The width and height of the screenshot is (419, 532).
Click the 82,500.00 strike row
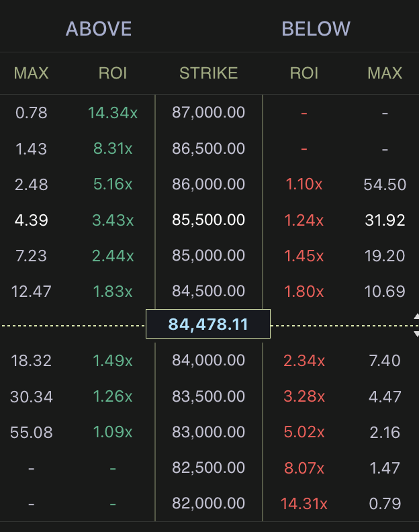[x=209, y=468]
